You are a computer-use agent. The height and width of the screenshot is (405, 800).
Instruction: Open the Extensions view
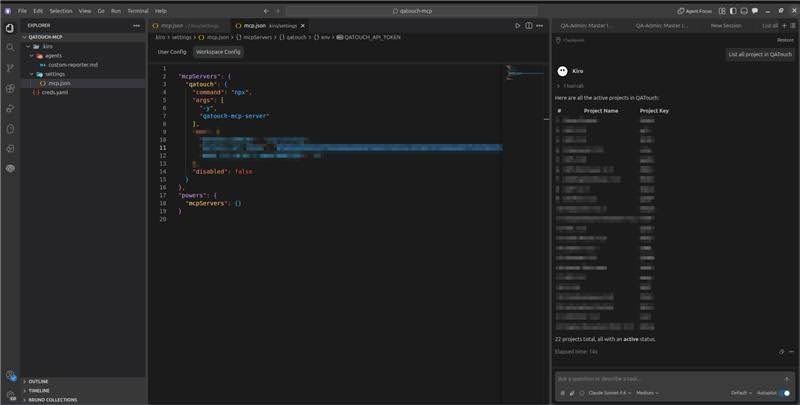(10, 88)
